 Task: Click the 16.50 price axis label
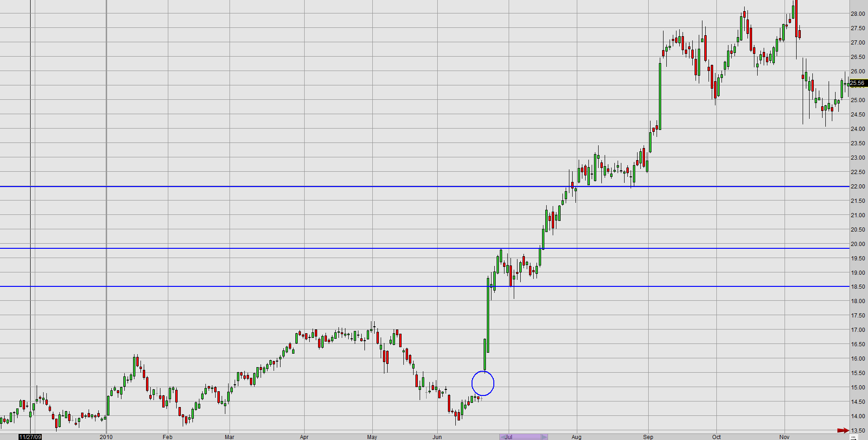[857, 344]
